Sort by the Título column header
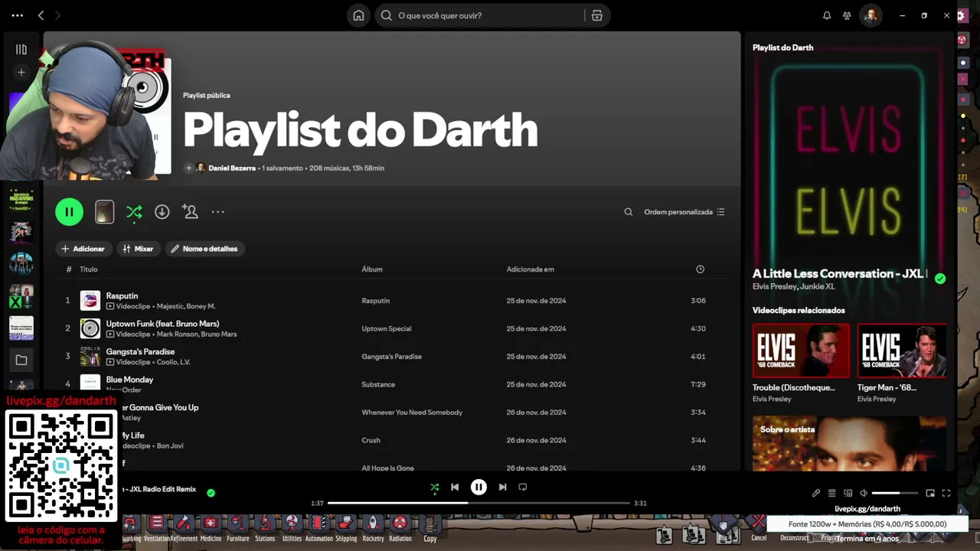The height and width of the screenshot is (551, 980). pos(89,269)
